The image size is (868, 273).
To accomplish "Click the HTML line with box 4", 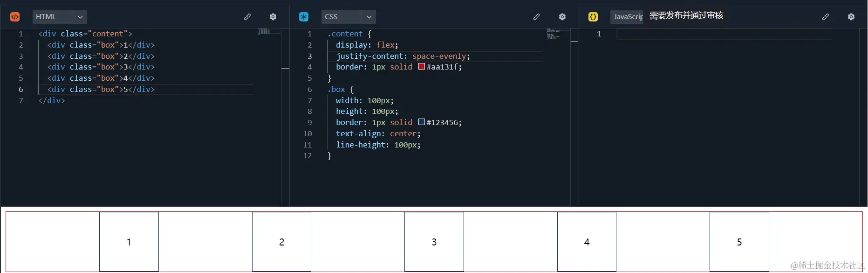I will (101, 78).
